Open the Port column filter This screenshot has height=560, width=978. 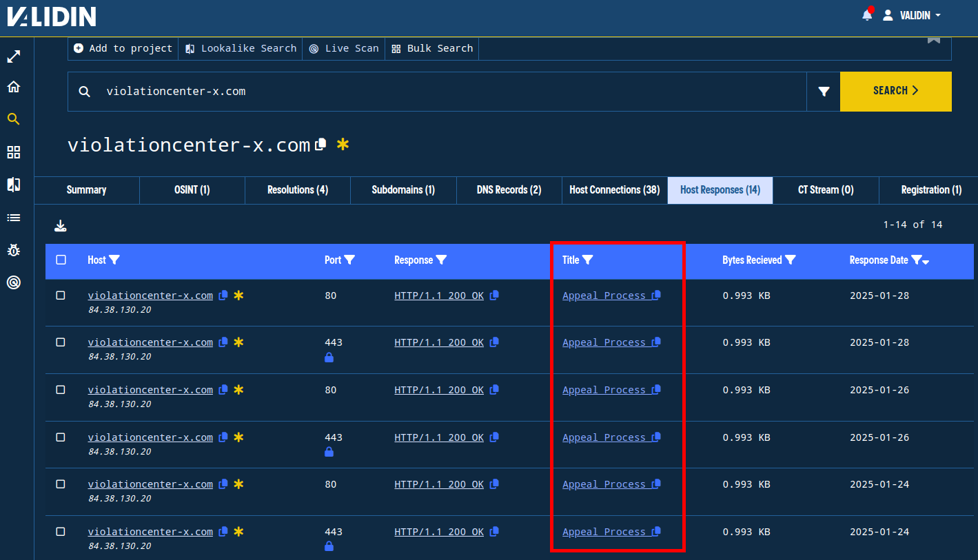click(349, 260)
